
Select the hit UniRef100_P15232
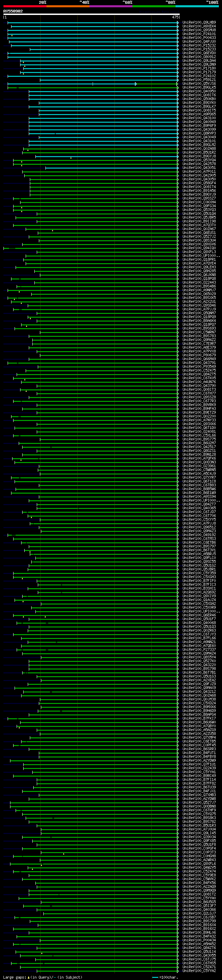(x=199, y=45)
